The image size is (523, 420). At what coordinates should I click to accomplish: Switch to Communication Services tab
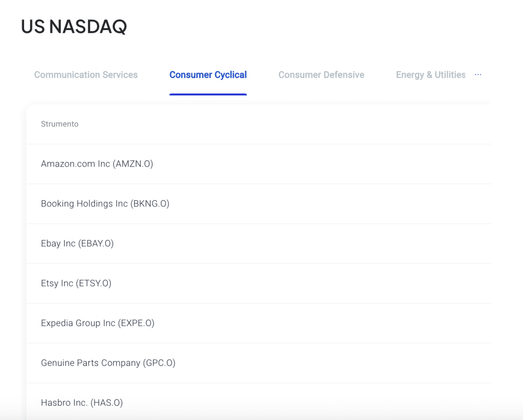[86, 75]
